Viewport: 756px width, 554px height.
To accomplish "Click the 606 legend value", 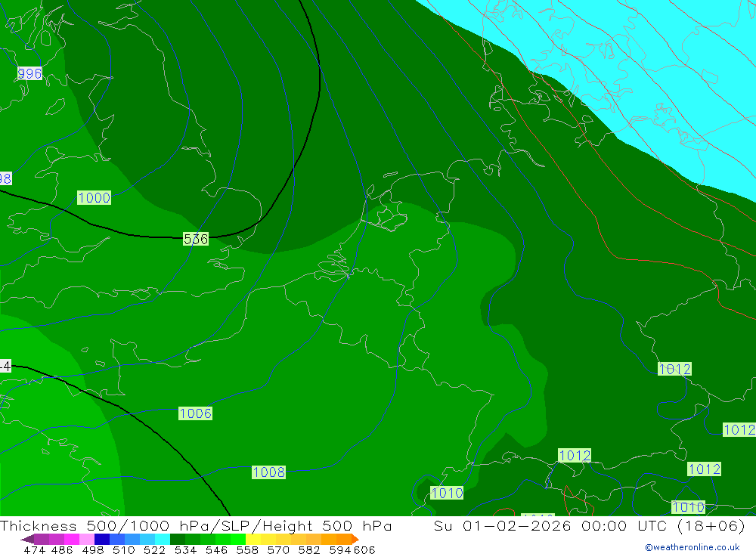I will click(364, 549).
